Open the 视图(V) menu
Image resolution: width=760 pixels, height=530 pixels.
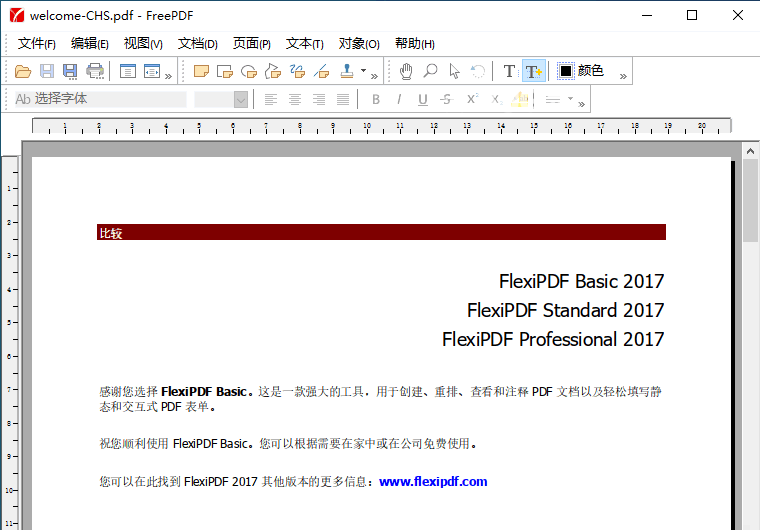(143, 44)
